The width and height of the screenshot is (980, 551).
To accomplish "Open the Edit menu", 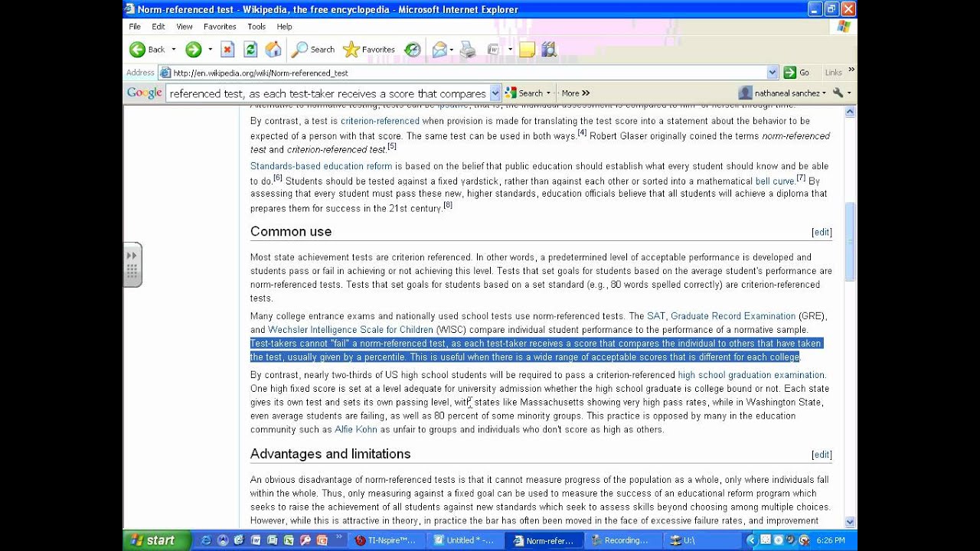I will pos(158,27).
